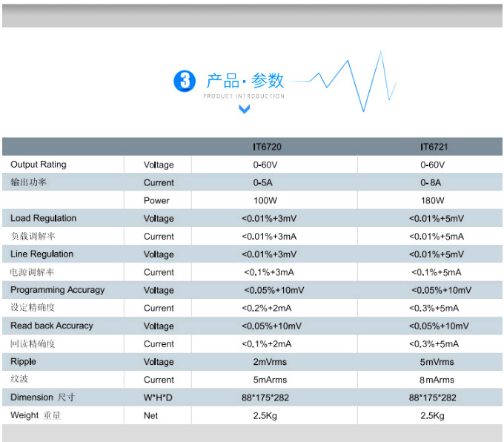The height and width of the screenshot is (442, 504).
Task: Click the PRODUCT INTRODUCTION subtitle
Action: coord(244,96)
